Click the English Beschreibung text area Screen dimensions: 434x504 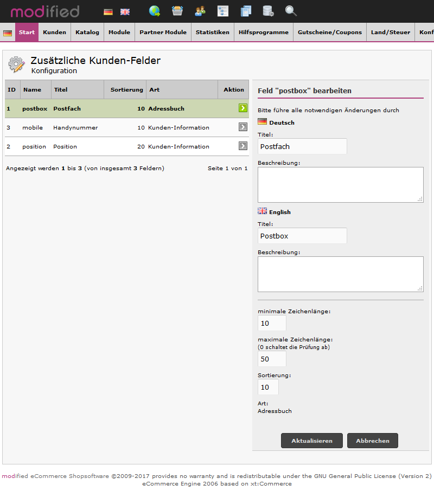(340, 274)
